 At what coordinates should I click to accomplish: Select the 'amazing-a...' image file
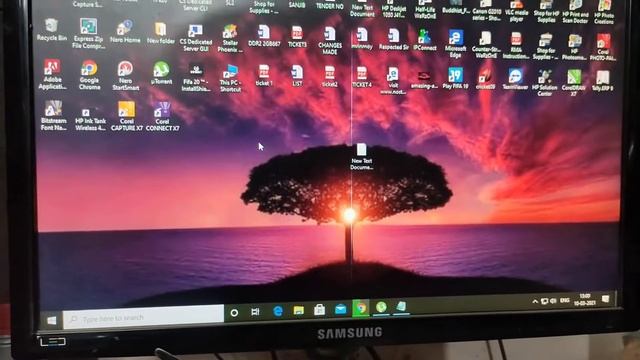click(424, 80)
